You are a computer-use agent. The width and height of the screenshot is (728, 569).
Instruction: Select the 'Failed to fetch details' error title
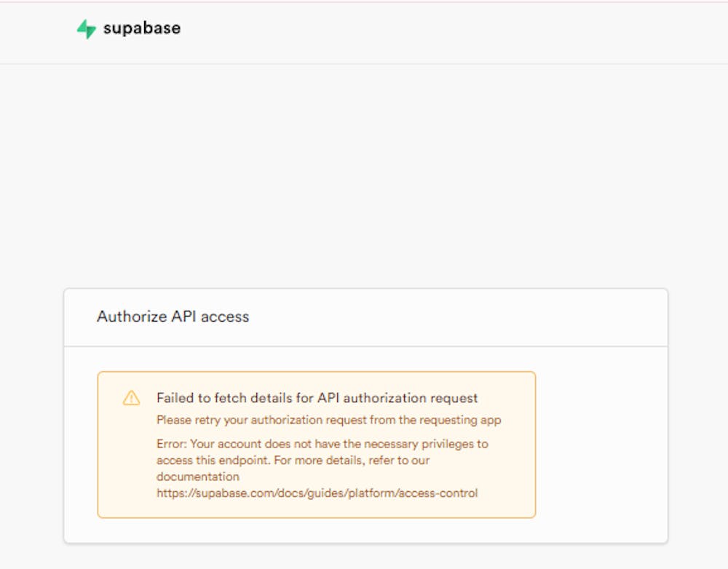[x=316, y=398]
